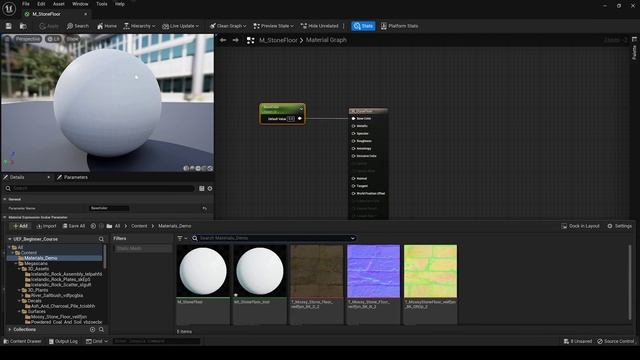640x360 pixels.
Task: Toggle Platform Stats
Action: click(400, 26)
